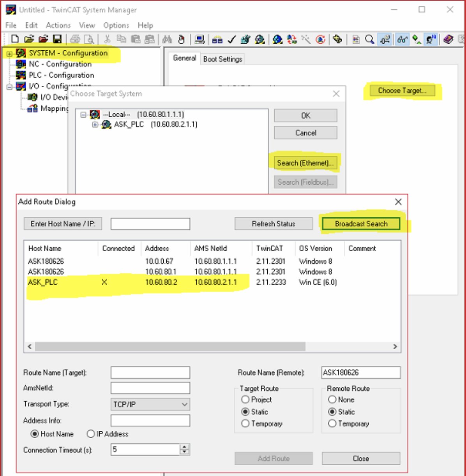
Task: Click the checkmark Check Configuration icon
Action: (231, 39)
